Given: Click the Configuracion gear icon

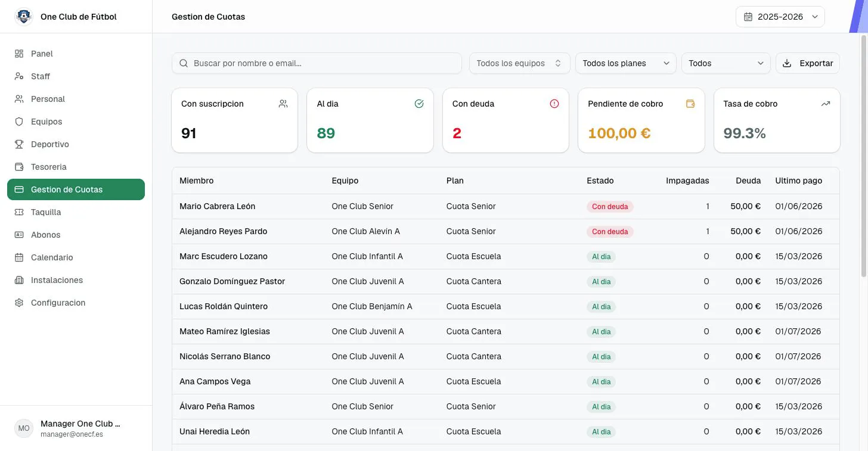Looking at the screenshot, I should pyautogui.click(x=19, y=303).
